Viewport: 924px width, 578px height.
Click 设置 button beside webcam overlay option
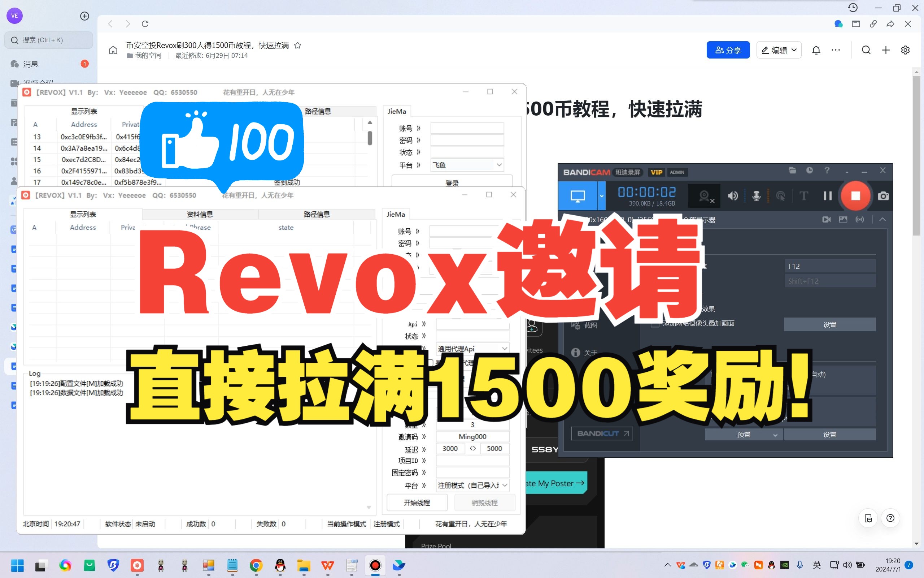click(830, 324)
